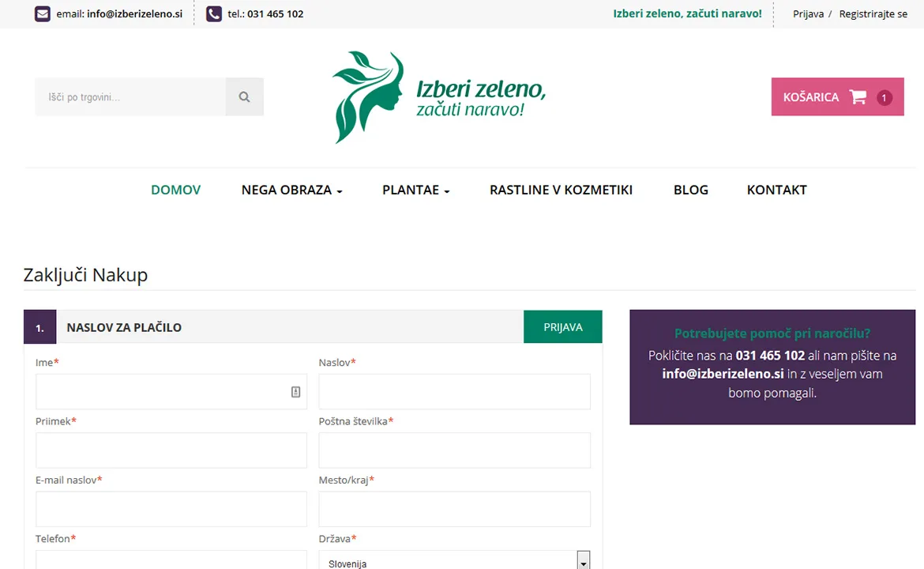This screenshot has height=569, width=924.
Task: Open the KONTAKT menu item
Action: coord(776,190)
